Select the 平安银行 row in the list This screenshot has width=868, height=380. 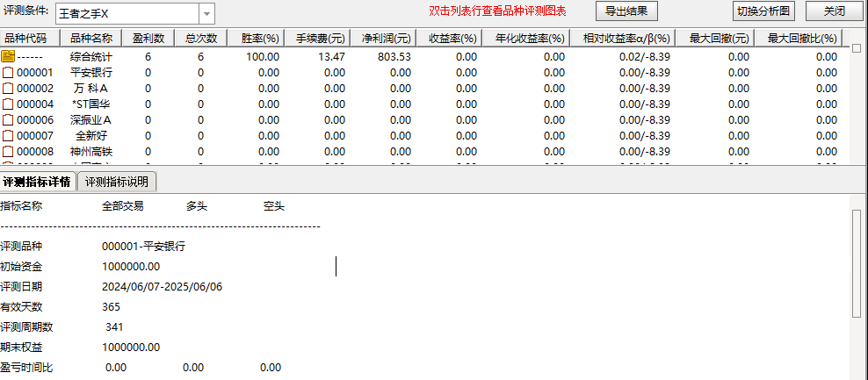[x=90, y=73]
